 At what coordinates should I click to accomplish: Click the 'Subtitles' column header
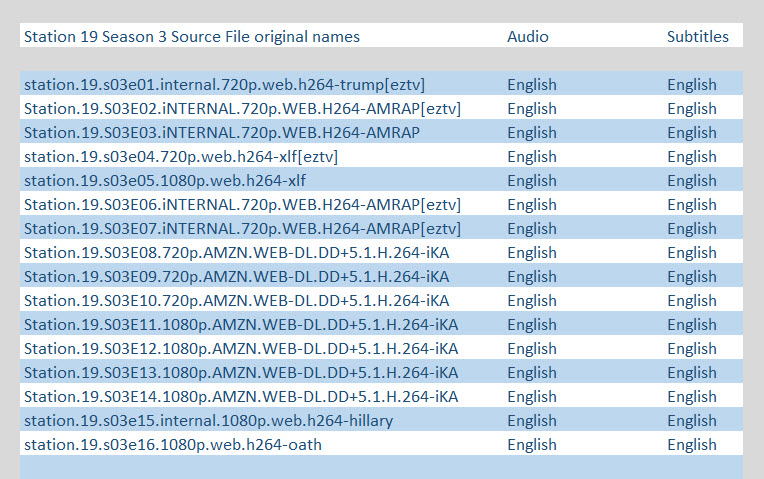[698, 37]
